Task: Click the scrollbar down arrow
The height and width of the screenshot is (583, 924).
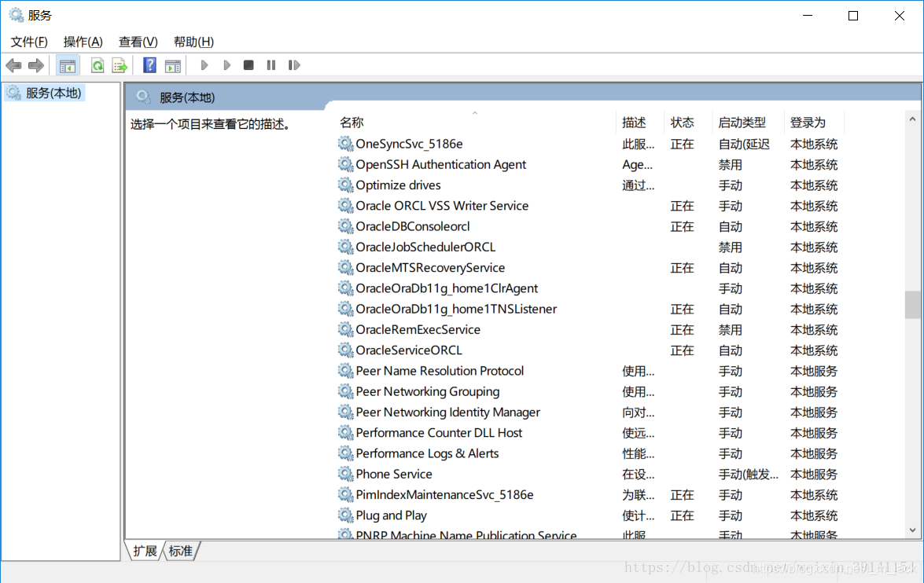Action: pos(912,530)
